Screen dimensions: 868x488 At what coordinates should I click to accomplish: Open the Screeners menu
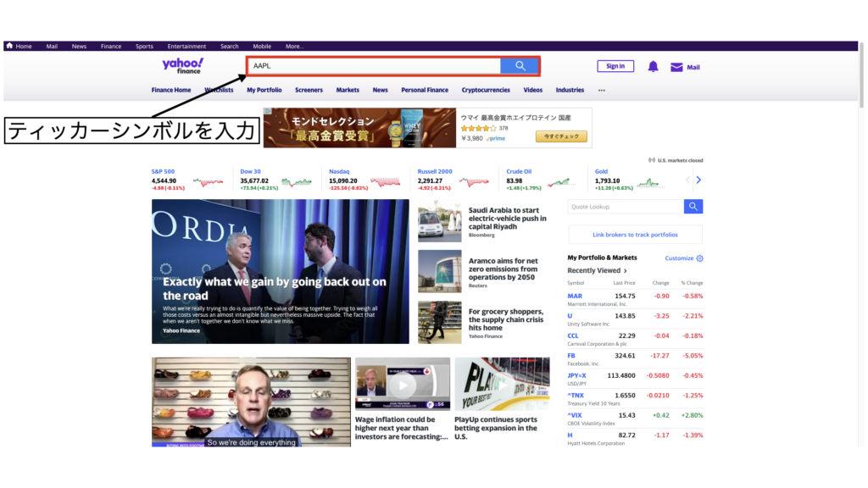pyautogui.click(x=309, y=90)
